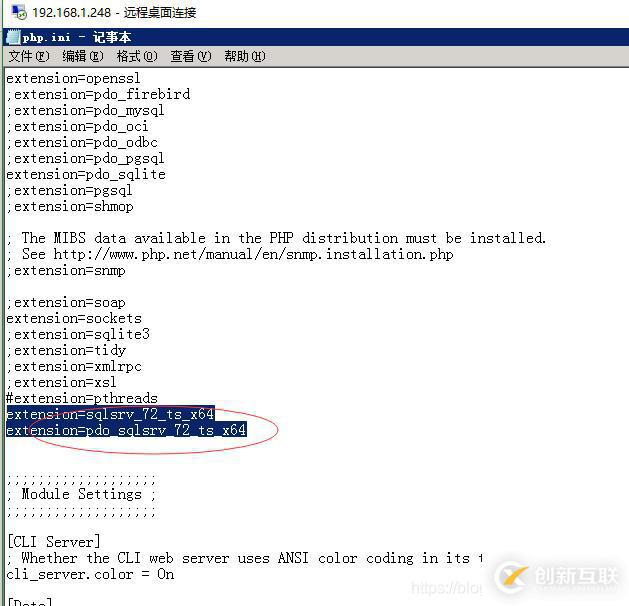Click the Notepad icon in php.ini title bar
The height and width of the screenshot is (606, 629).
[13, 37]
